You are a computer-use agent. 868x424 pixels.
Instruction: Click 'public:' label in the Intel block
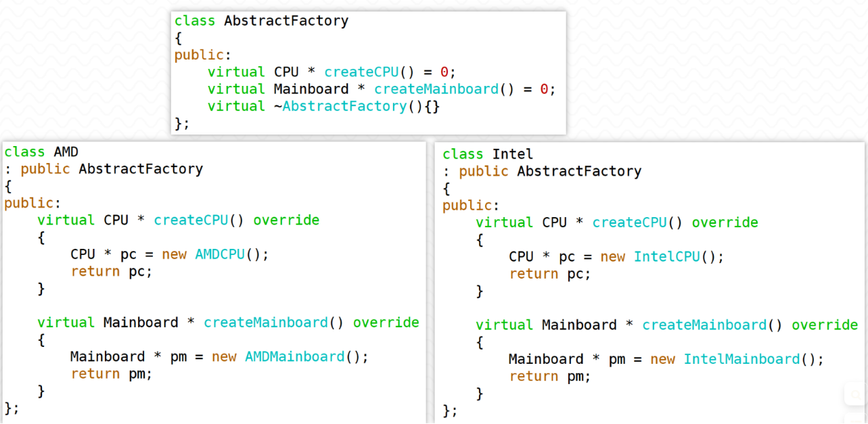click(x=471, y=206)
